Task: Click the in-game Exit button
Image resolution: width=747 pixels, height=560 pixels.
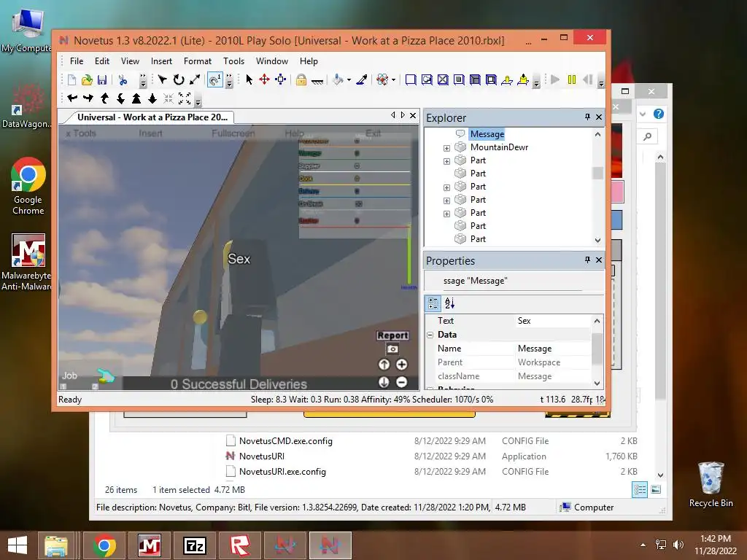Action: (373, 133)
